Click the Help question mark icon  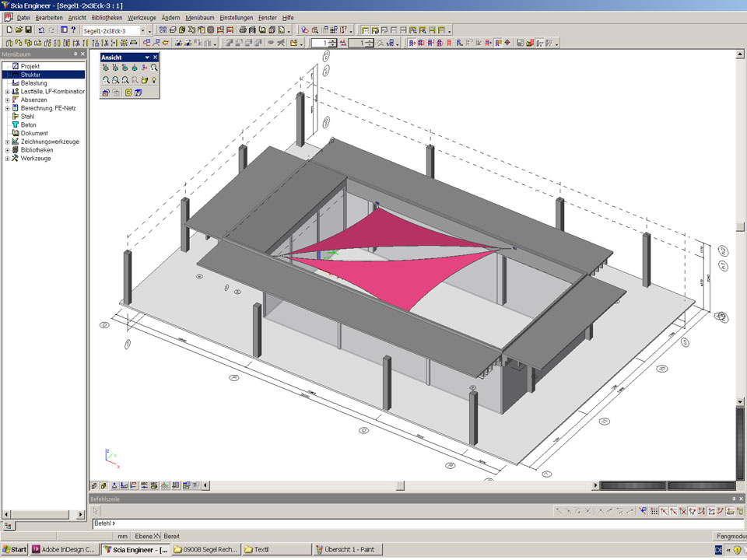tap(73, 30)
